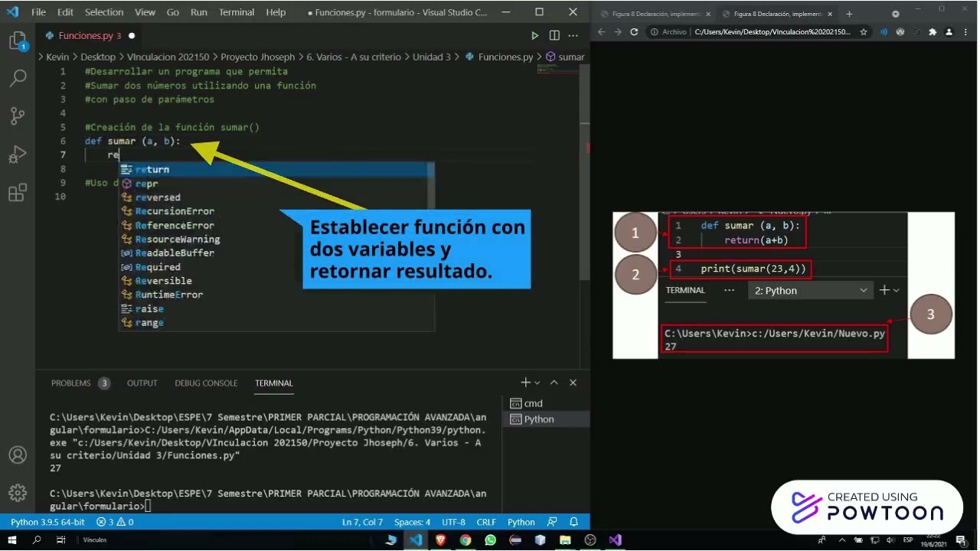Open the Run menu

coord(199,12)
